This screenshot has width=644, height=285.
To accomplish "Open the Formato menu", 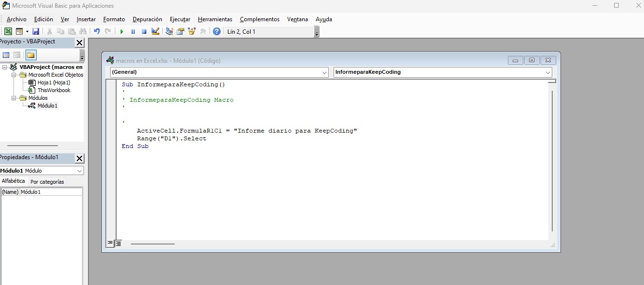I will coord(114,19).
